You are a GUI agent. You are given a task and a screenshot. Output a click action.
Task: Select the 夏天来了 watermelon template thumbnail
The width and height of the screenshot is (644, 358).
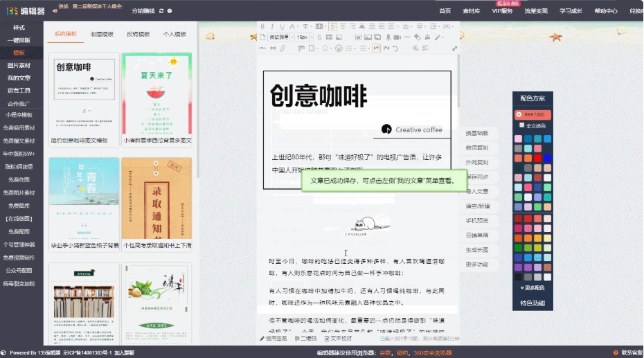157,94
